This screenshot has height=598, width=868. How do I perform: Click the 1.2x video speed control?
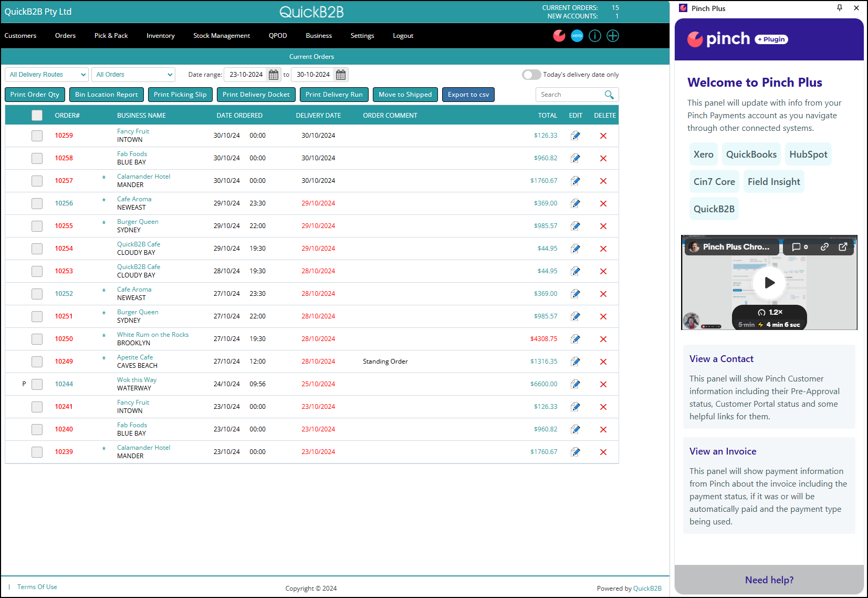(770, 312)
